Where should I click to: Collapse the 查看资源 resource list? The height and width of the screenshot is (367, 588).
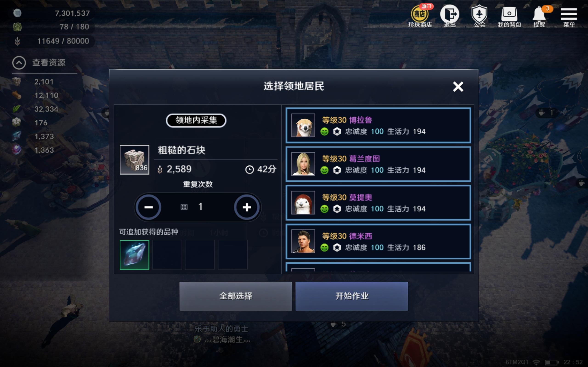[19, 63]
